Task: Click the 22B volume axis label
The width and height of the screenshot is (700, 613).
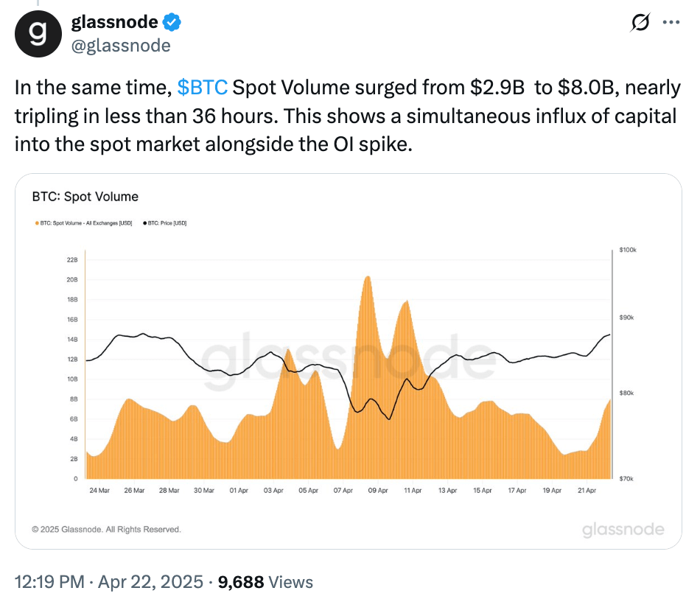Action: pos(72,260)
